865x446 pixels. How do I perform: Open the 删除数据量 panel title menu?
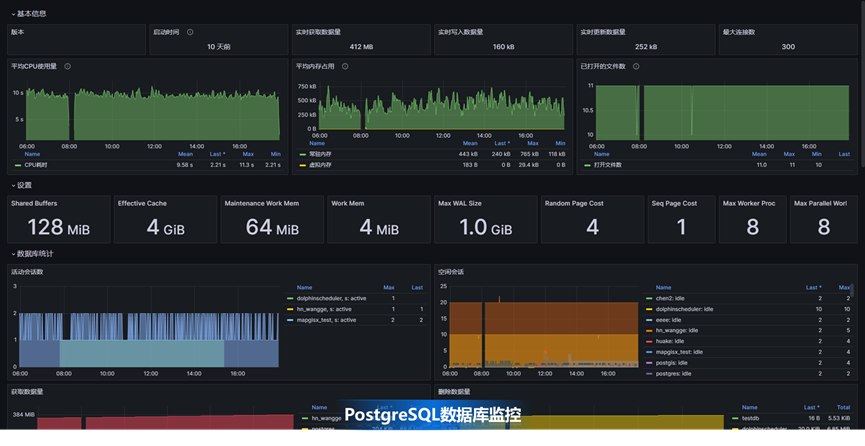[454, 392]
